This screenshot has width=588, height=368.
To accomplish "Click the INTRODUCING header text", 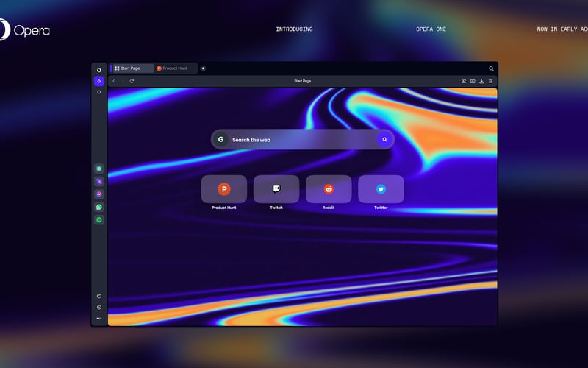I will (295, 29).
